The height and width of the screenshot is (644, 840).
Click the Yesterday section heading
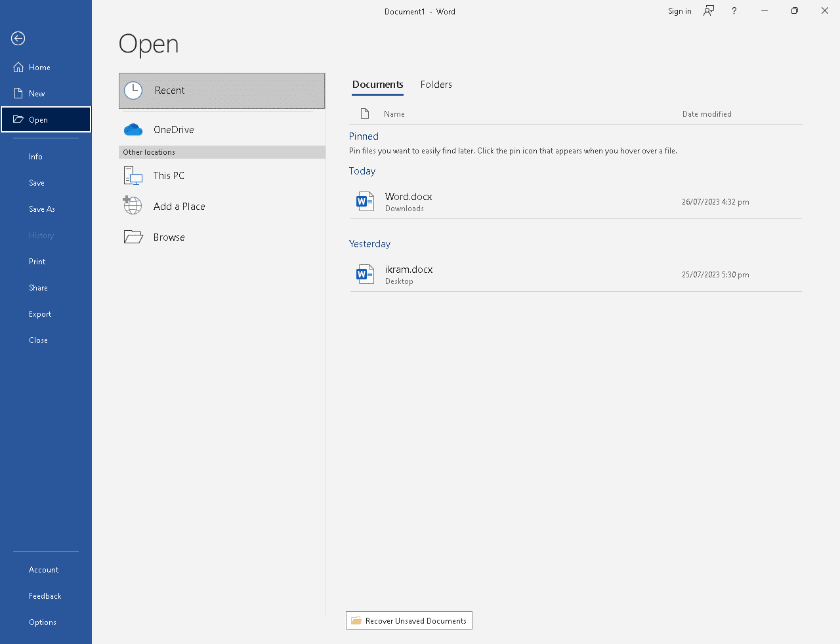369,244
